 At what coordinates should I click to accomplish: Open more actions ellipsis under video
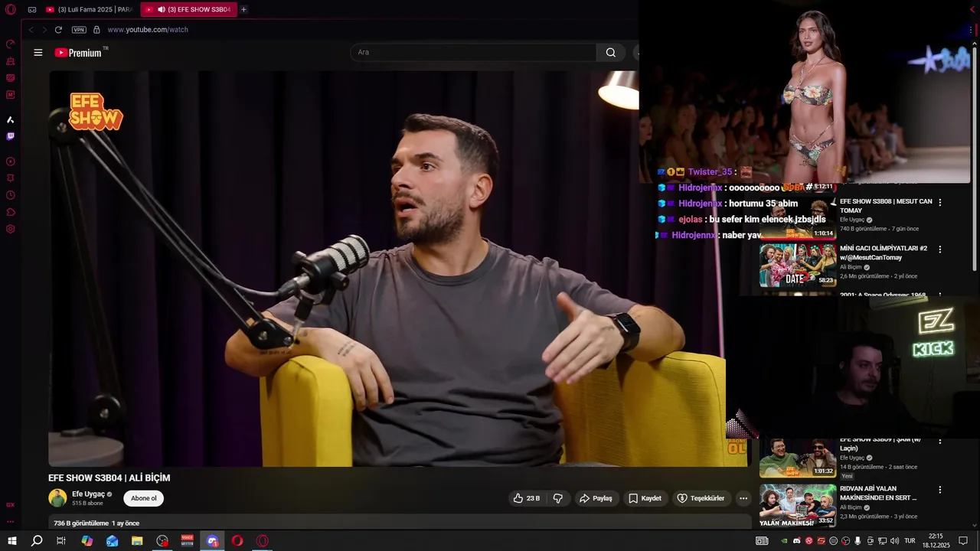[743, 498]
